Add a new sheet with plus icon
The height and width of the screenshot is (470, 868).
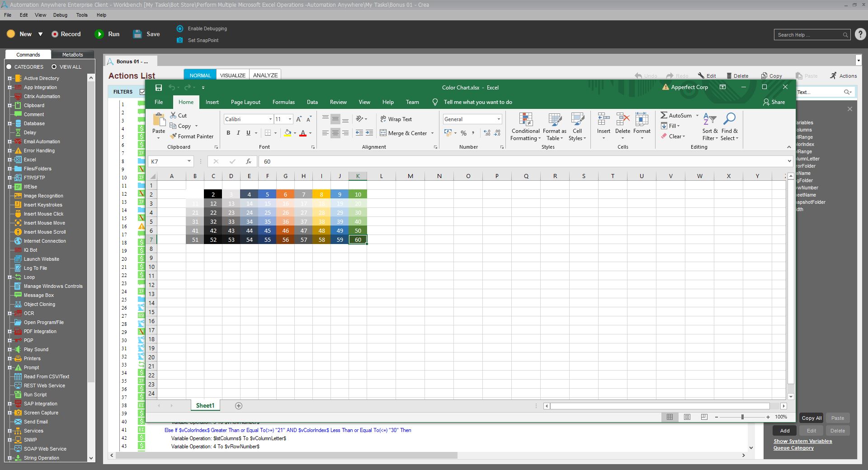pos(239,406)
